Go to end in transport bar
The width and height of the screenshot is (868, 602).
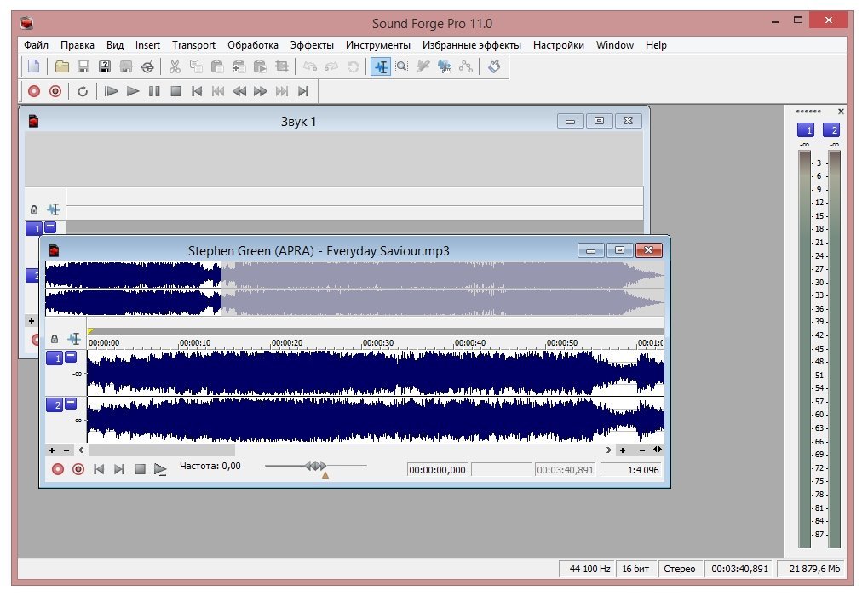302,91
